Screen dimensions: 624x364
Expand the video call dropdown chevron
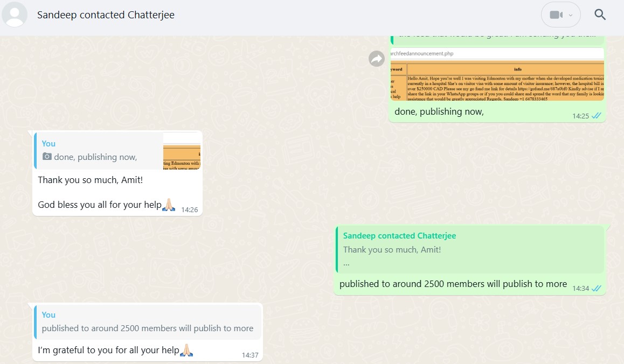click(x=571, y=15)
